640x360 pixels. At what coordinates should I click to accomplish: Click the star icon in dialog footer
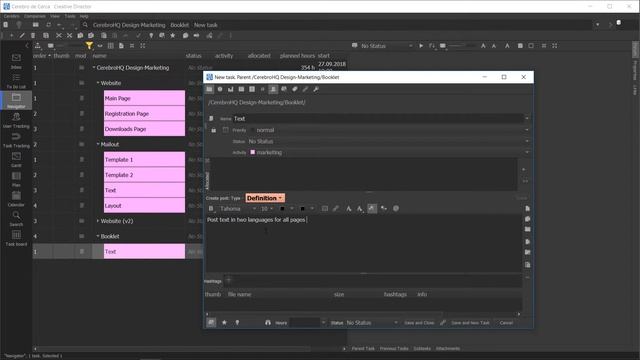coord(224,322)
